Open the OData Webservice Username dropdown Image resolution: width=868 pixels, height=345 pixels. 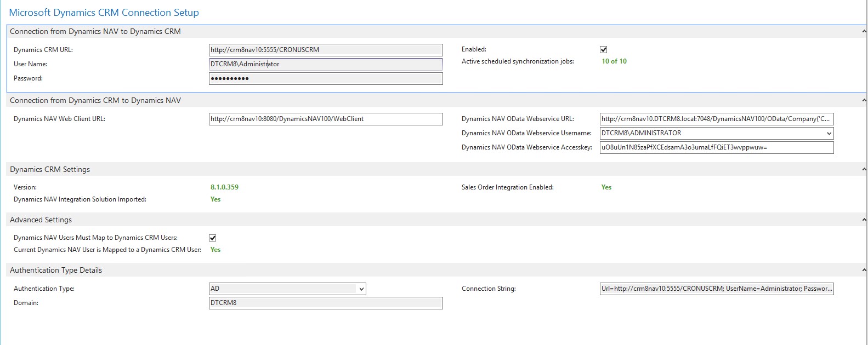point(829,134)
